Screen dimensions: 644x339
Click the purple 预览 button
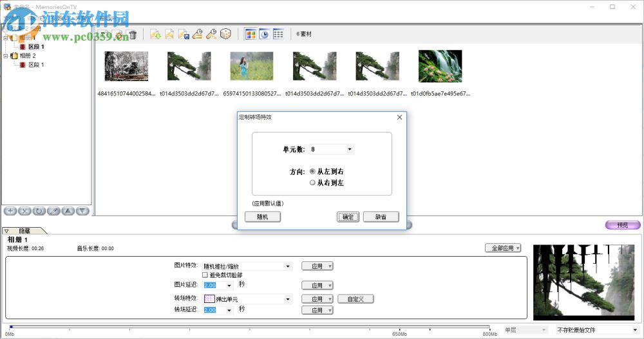[623, 225]
